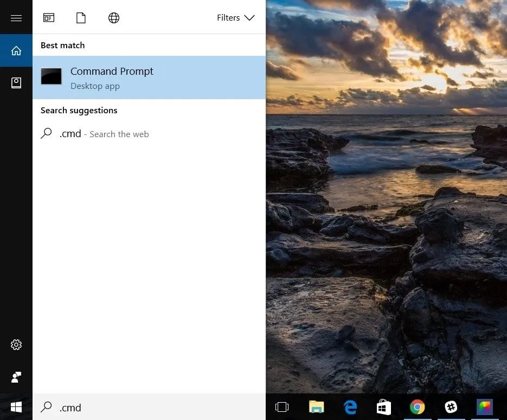The height and width of the screenshot is (420, 507).
Task: Launch Microsoft Edge from the taskbar
Action: click(350, 407)
